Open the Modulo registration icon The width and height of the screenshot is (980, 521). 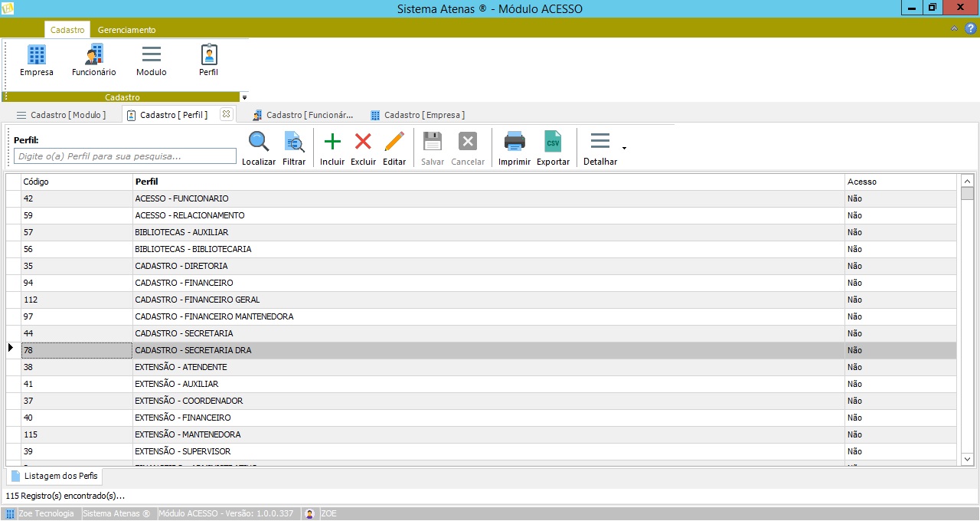(152, 55)
